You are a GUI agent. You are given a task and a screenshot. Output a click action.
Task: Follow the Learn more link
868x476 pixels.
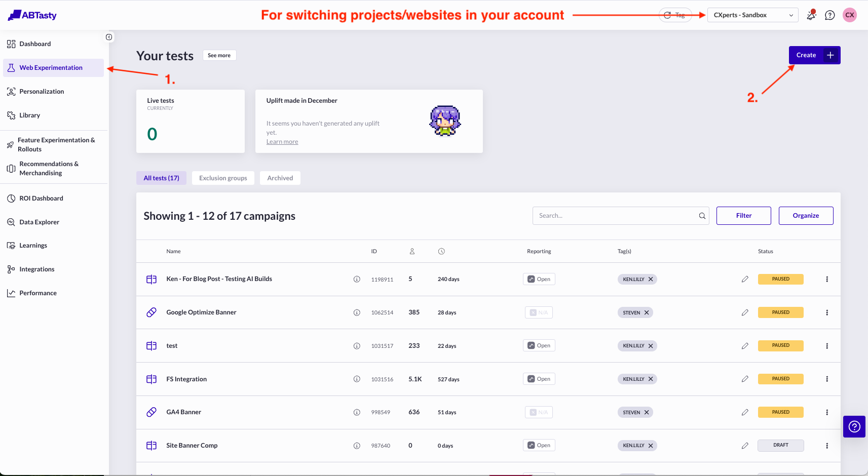point(282,142)
